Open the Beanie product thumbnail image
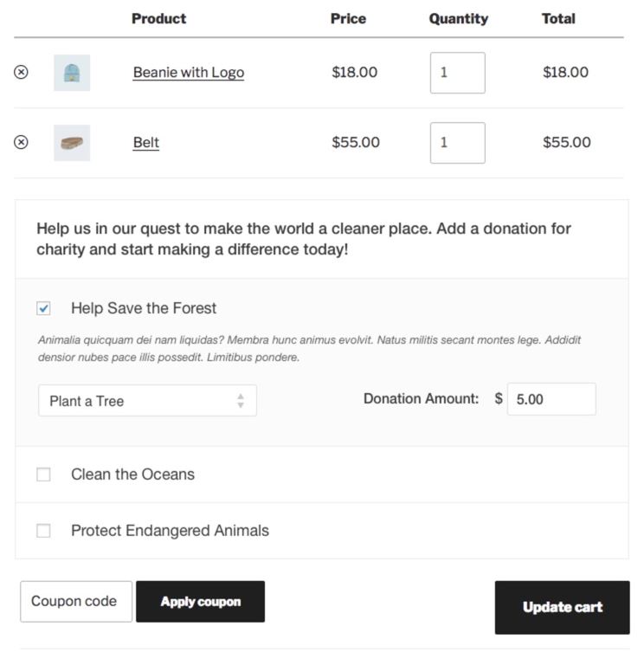Screen dimensions: 644x652 pyautogui.click(x=72, y=73)
